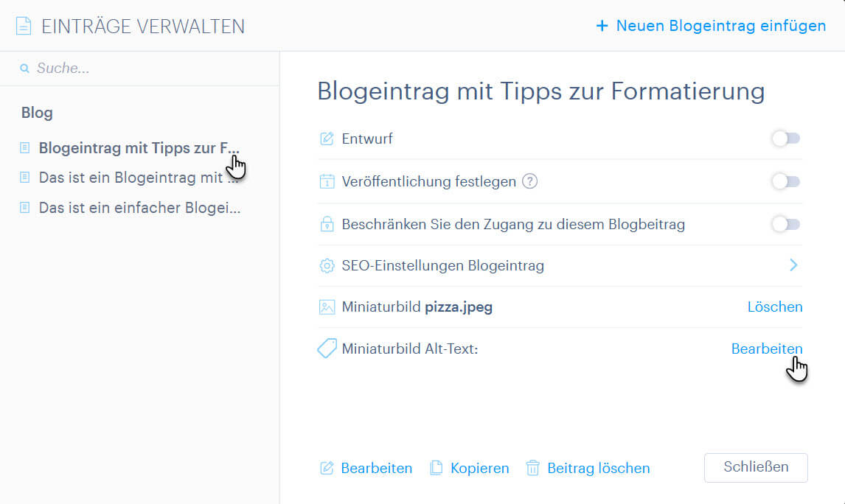Screen dimensions: 845x504
Task: Click page icon of einfacher Blogeintrag entry
Action: (x=25, y=207)
